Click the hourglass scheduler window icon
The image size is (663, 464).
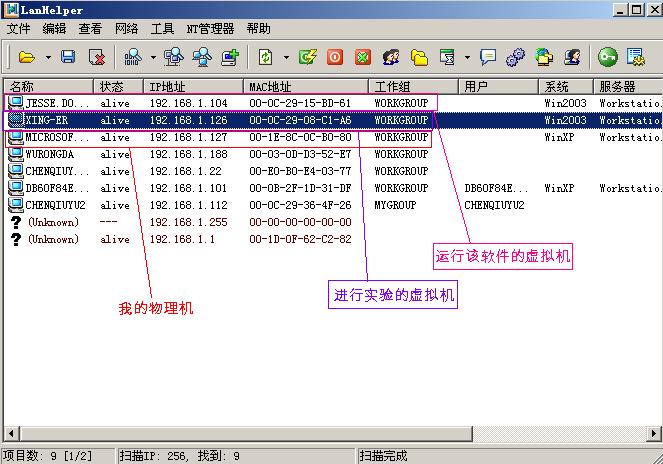click(x=447, y=57)
